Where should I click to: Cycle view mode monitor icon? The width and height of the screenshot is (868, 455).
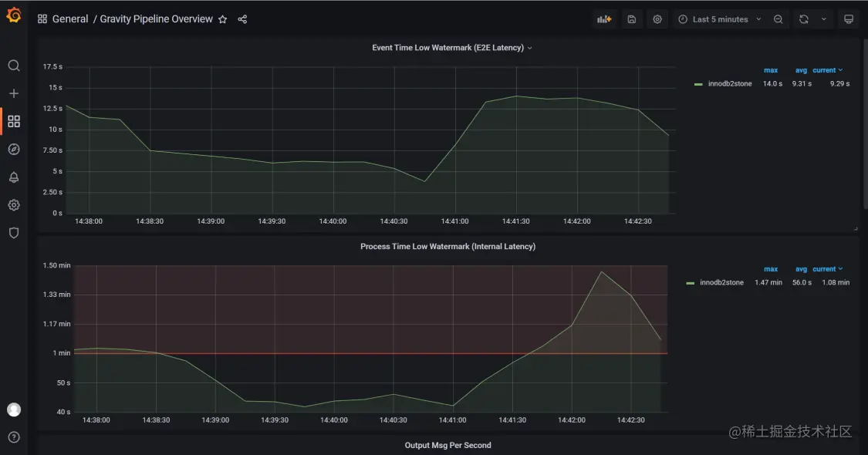click(x=849, y=19)
